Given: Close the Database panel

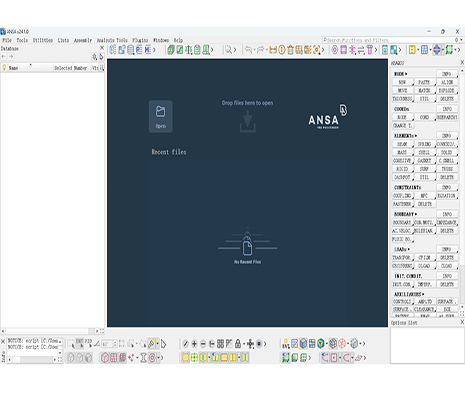Looking at the screenshot, I should tap(102, 48).
